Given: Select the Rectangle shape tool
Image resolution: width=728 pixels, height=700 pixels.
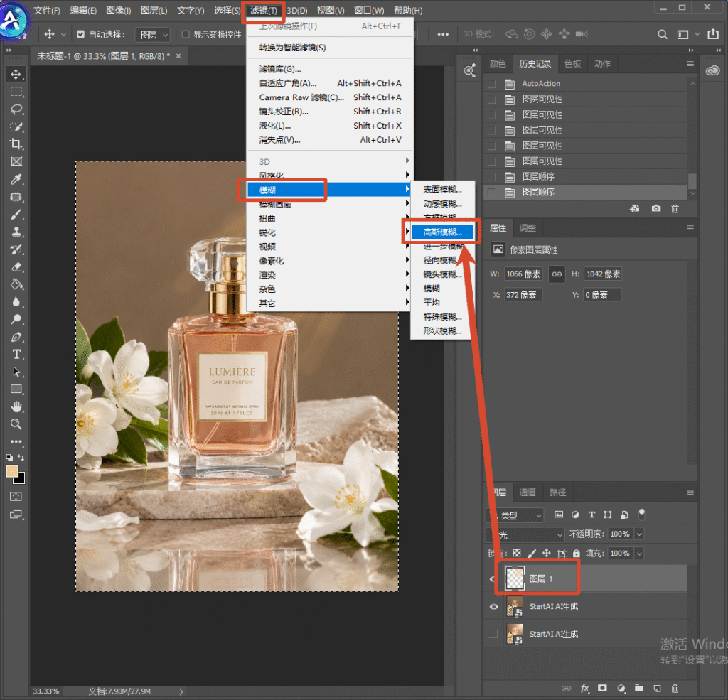Looking at the screenshot, I should tap(16, 389).
